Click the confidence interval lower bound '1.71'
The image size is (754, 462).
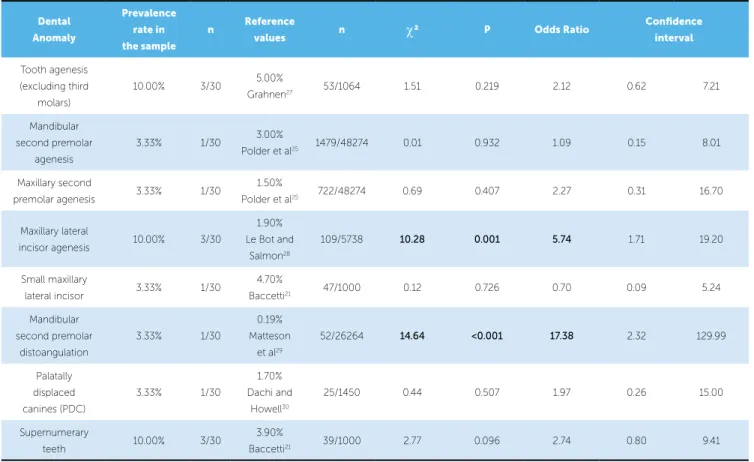click(x=636, y=239)
